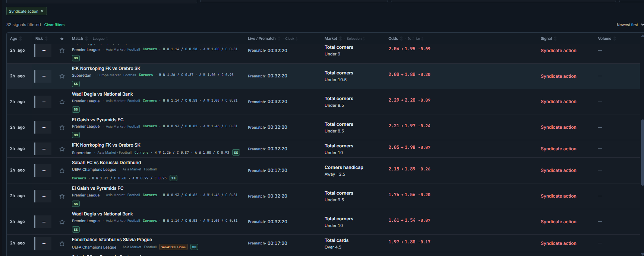Viewport: 644px width, 256px height.
Task: Click Prematch 00:17:20 in Sabah FC row
Action: [x=268, y=170]
